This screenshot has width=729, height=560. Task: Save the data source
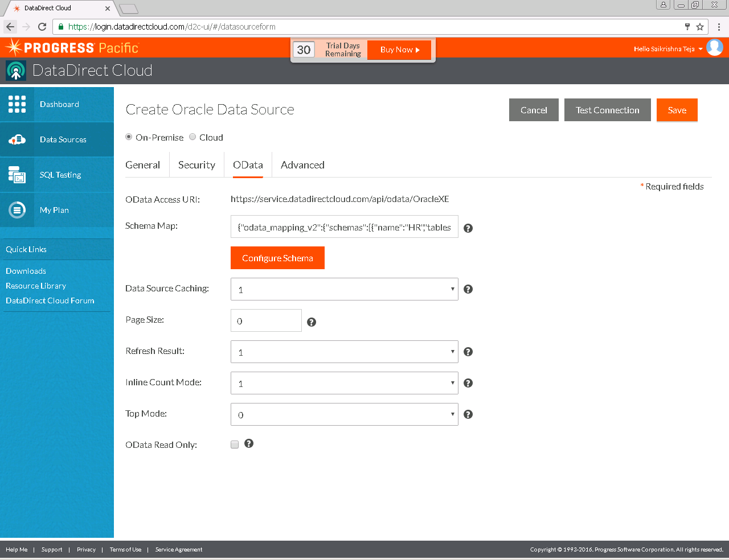(677, 110)
